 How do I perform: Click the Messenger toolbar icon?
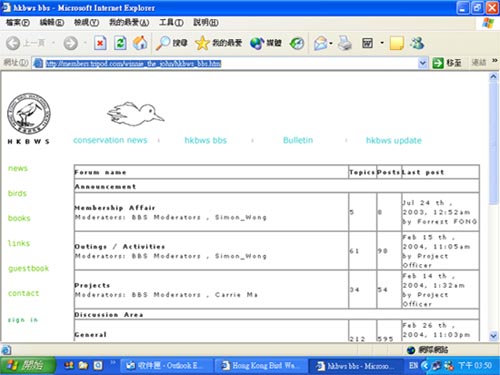click(x=417, y=43)
